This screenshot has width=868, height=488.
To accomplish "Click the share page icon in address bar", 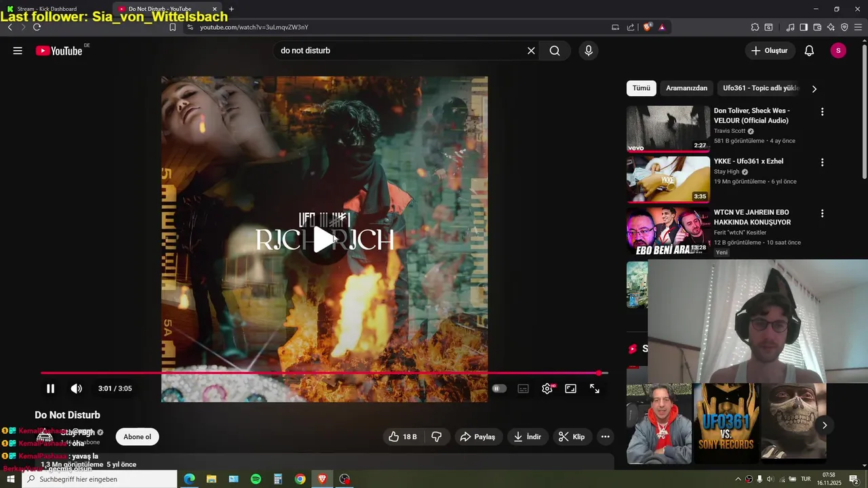I will click(x=631, y=27).
